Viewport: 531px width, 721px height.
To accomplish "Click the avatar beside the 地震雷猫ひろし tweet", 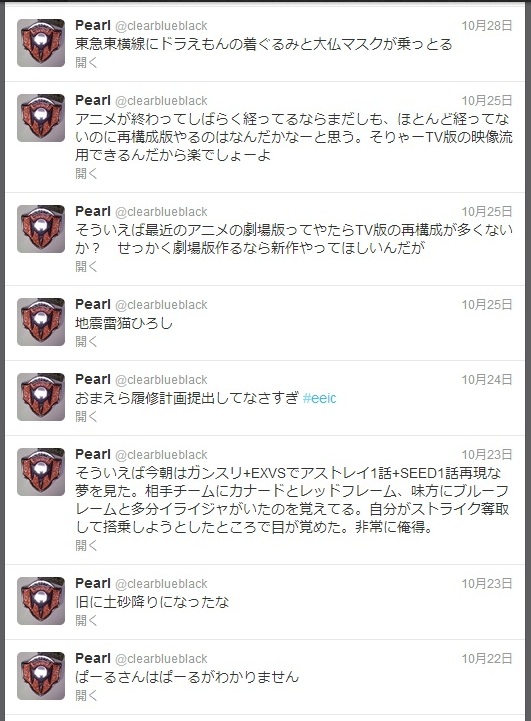I will point(41,322).
